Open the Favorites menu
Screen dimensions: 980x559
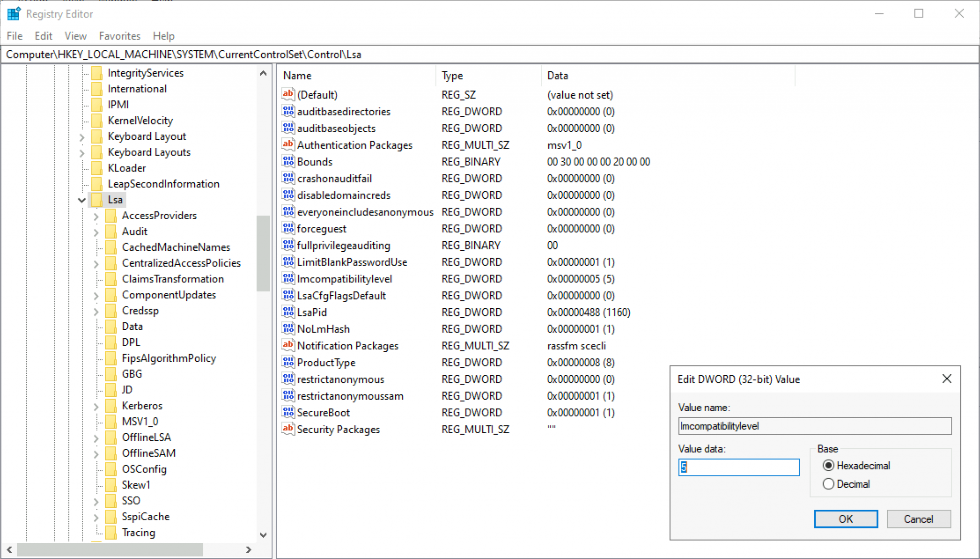point(119,36)
